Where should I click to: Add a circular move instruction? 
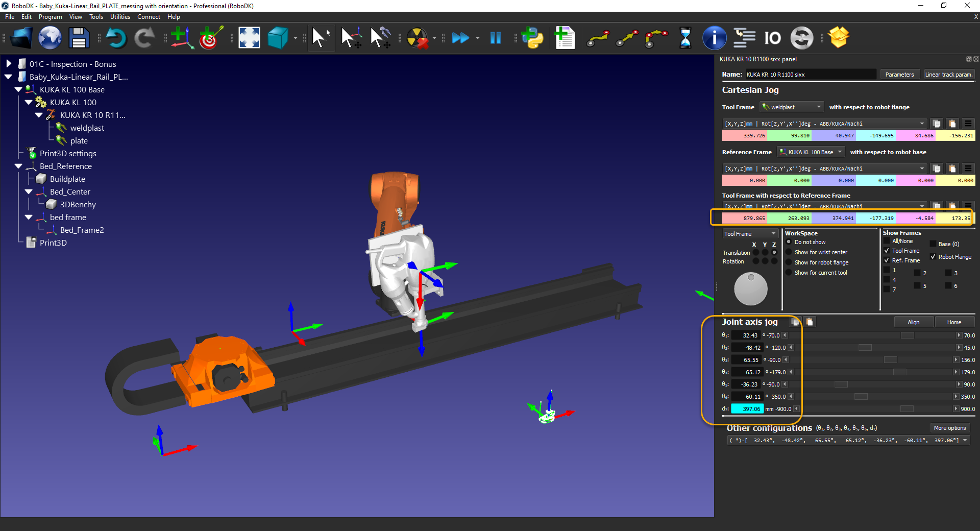coord(656,38)
